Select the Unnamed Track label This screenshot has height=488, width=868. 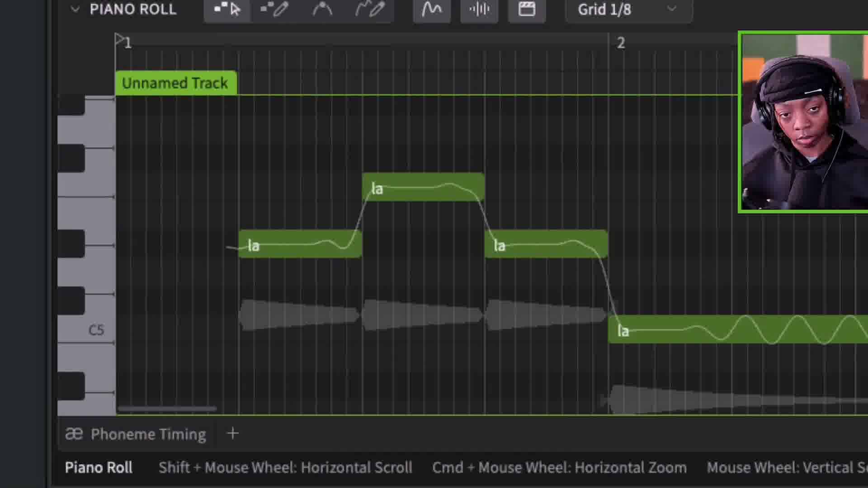(x=175, y=83)
